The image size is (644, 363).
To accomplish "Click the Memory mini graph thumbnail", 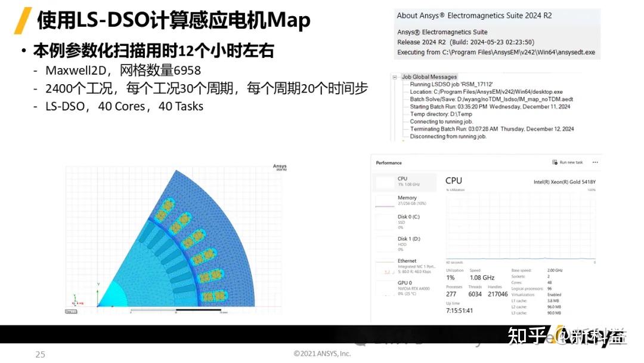I will tap(385, 201).
